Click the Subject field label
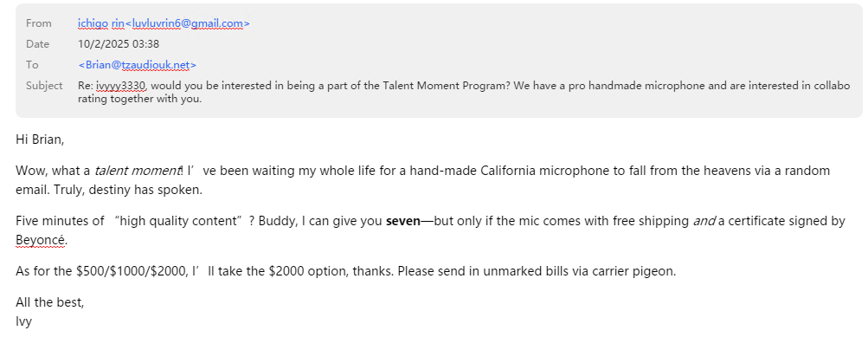Viewport: 868px width, 350px height. pos(44,86)
